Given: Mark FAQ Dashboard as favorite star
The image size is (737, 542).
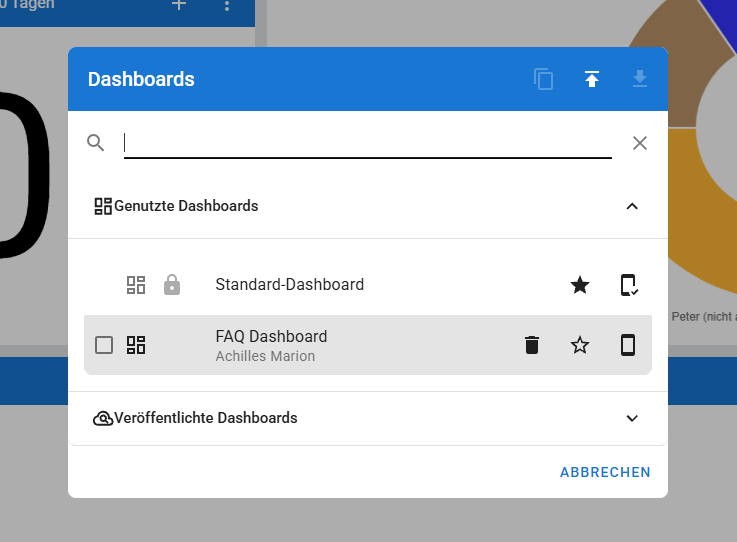Looking at the screenshot, I should [580, 345].
